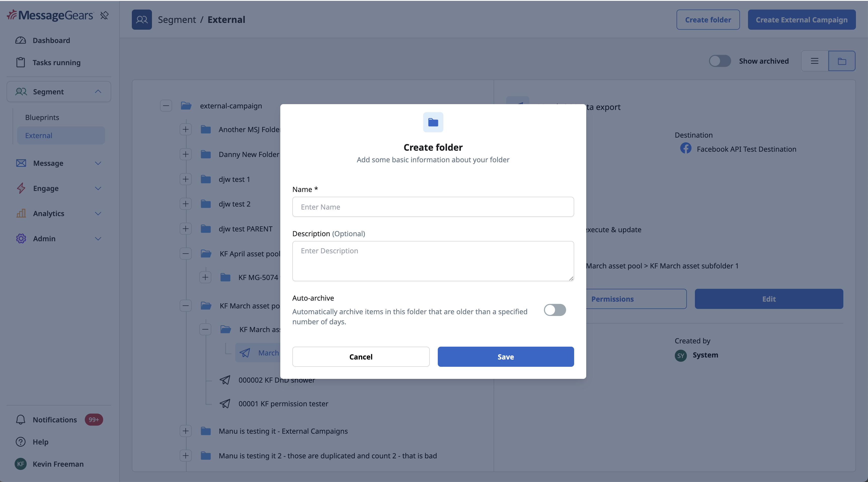
Task: Click the Admin gear icon
Action: pyautogui.click(x=21, y=238)
